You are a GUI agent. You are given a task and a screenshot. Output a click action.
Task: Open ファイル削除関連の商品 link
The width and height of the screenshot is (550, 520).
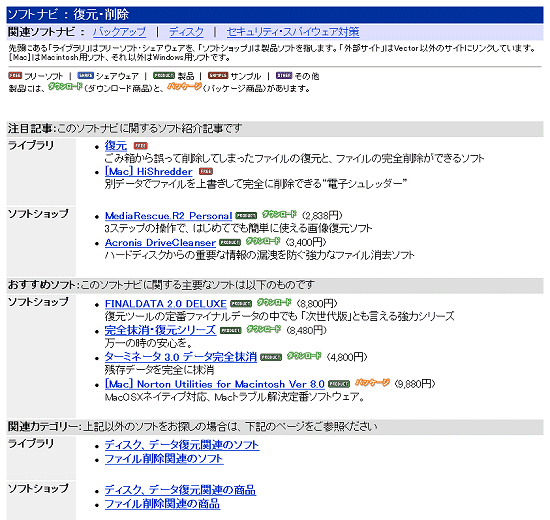click(x=162, y=504)
